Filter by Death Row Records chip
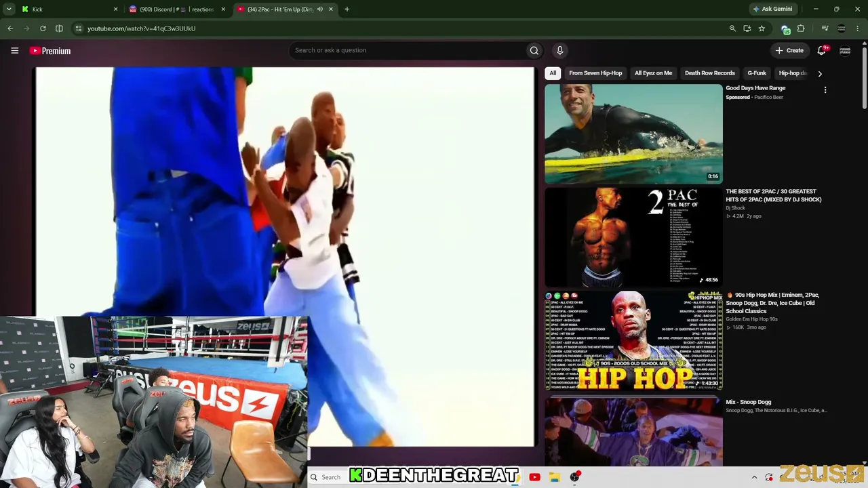This screenshot has height=488, width=868. click(x=709, y=73)
